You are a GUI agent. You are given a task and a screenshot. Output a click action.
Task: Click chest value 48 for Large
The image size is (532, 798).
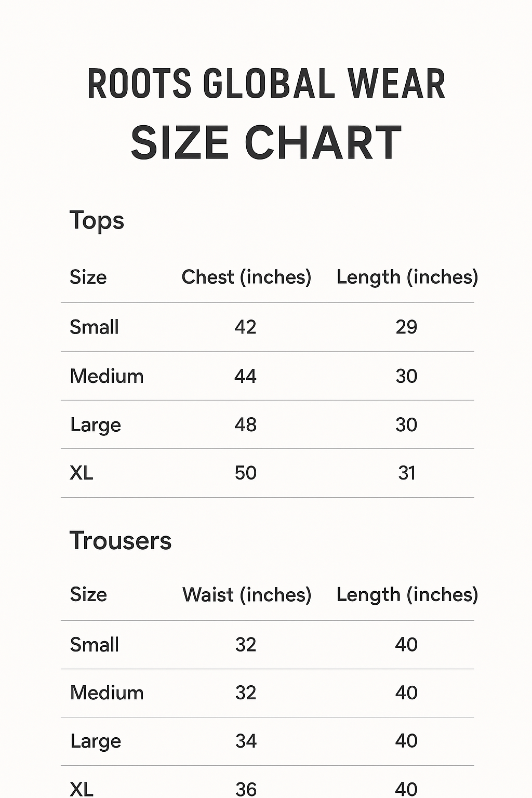point(245,425)
